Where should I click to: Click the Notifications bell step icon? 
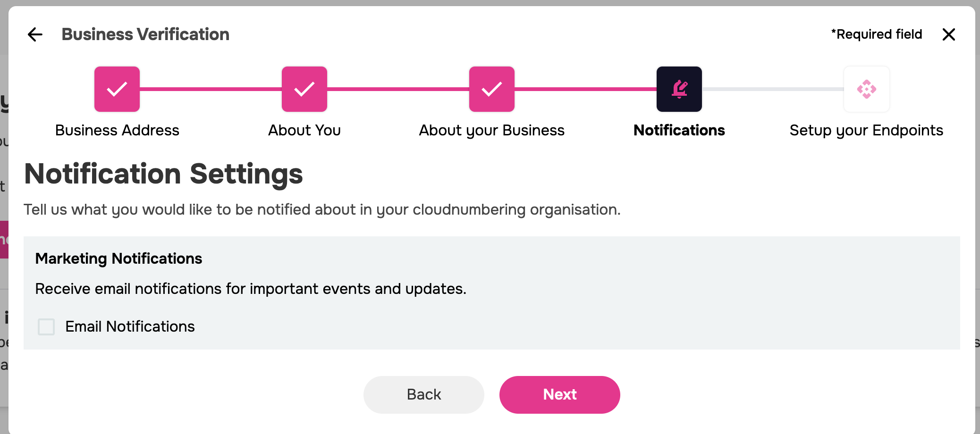(x=679, y=89)
